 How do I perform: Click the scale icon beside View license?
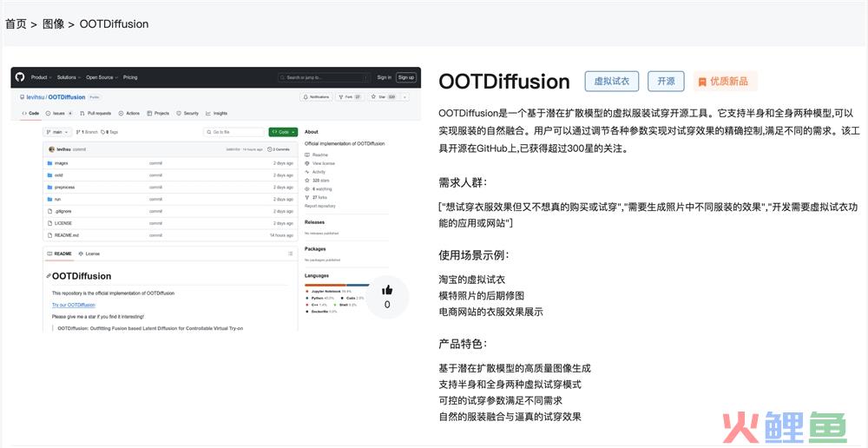(x=307, y=163)
